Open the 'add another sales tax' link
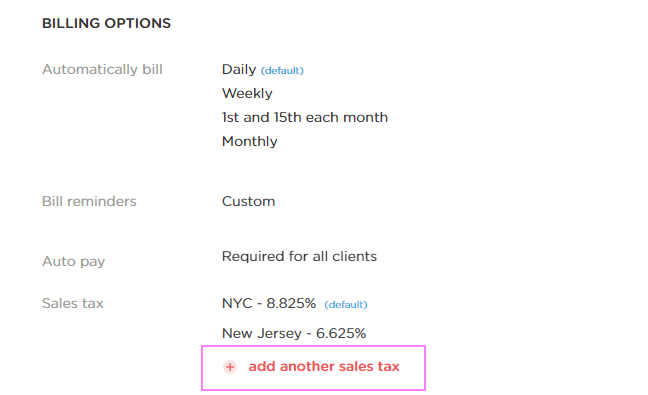648x395 pixels. tap(324, 366)
